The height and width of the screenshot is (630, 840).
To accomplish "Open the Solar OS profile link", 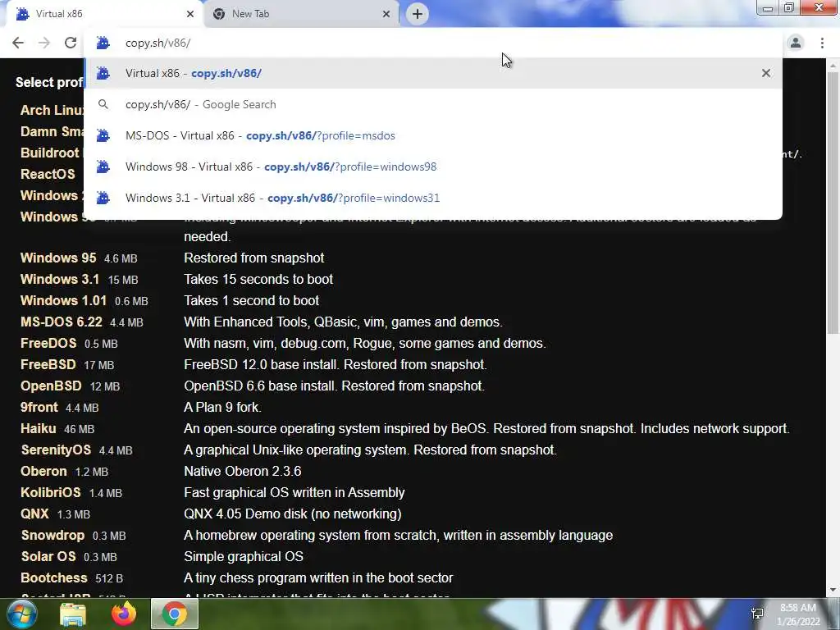I will point(48,557).
